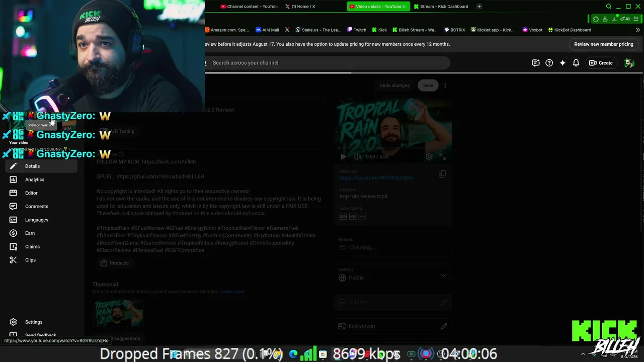The width and height of the screenshot is (644, 362).
Task: Switch to Channel content YouTube tab
Action: (249, 7)
